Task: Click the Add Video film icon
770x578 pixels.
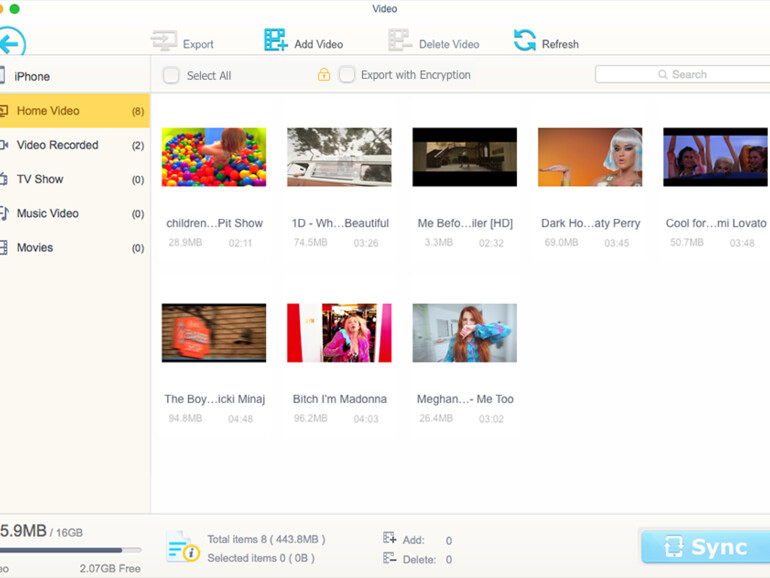Action: pos(275,40)
